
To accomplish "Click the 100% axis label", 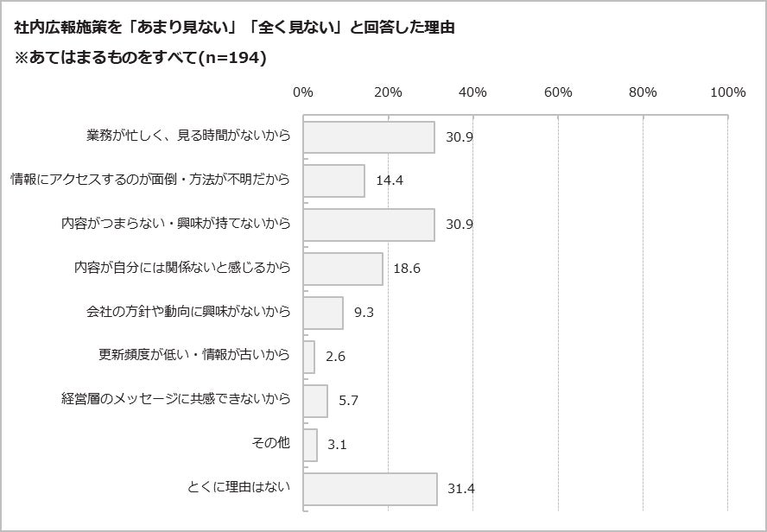I will point(728,92).
